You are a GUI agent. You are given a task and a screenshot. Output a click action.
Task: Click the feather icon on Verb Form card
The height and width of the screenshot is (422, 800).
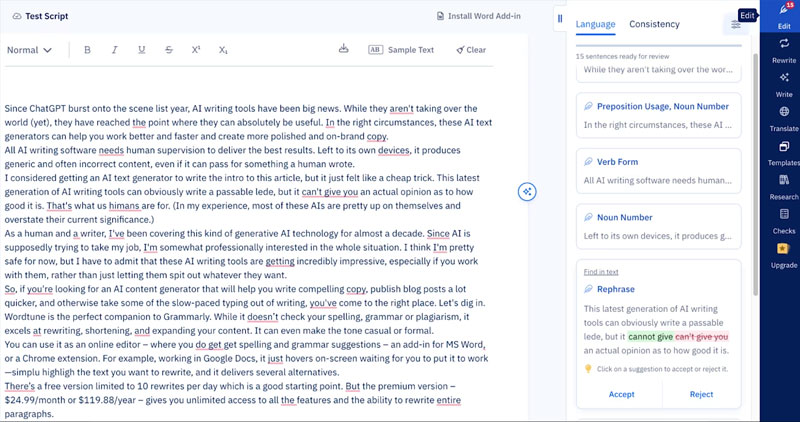588,162
